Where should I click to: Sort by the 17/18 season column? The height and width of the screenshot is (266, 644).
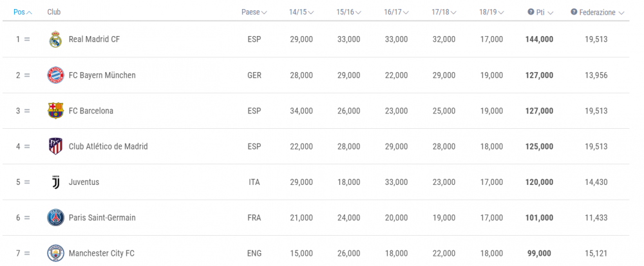coord(444,12)
